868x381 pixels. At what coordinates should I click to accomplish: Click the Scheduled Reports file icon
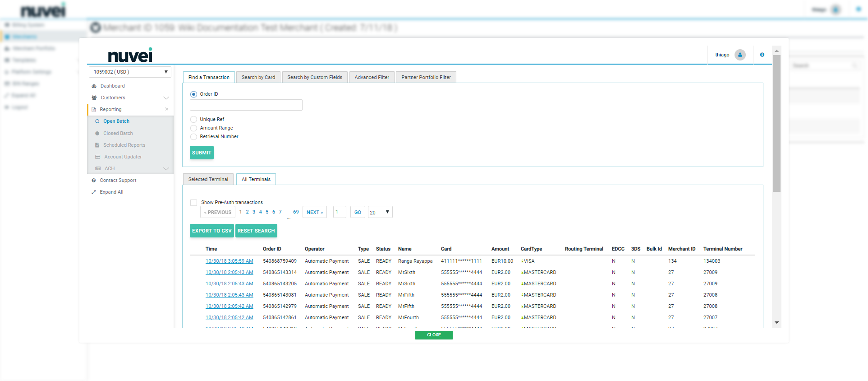point(97,145)
